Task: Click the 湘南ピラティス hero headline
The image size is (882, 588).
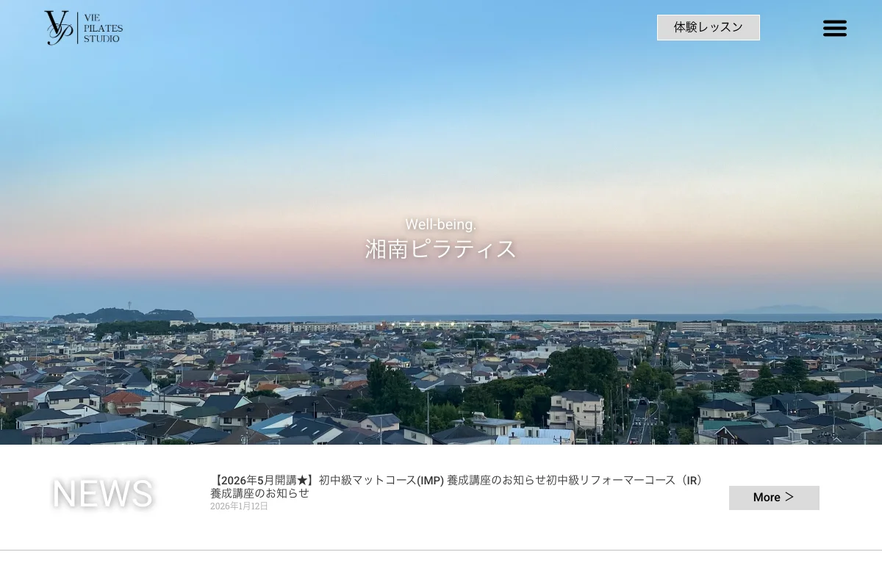Action: [440, 248]
